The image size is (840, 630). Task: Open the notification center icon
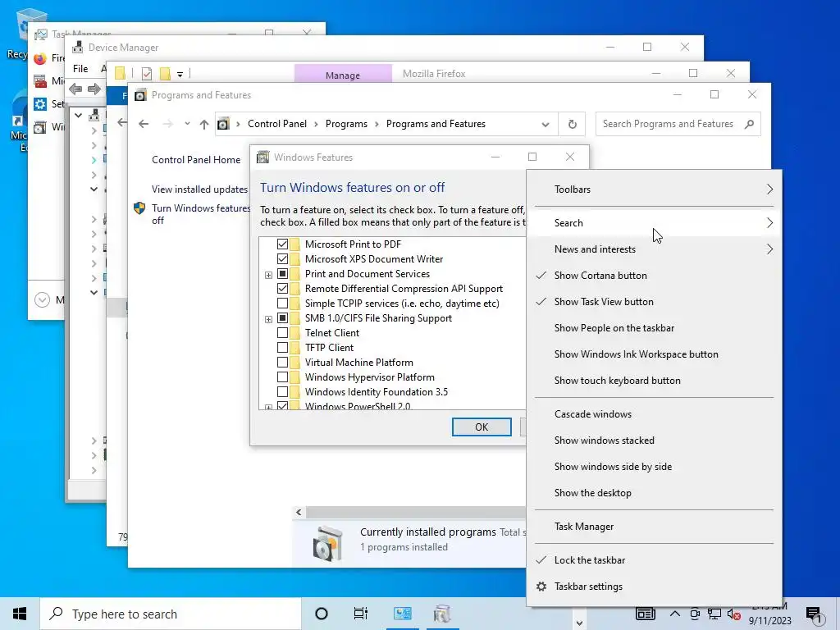[x=814, y=615]
